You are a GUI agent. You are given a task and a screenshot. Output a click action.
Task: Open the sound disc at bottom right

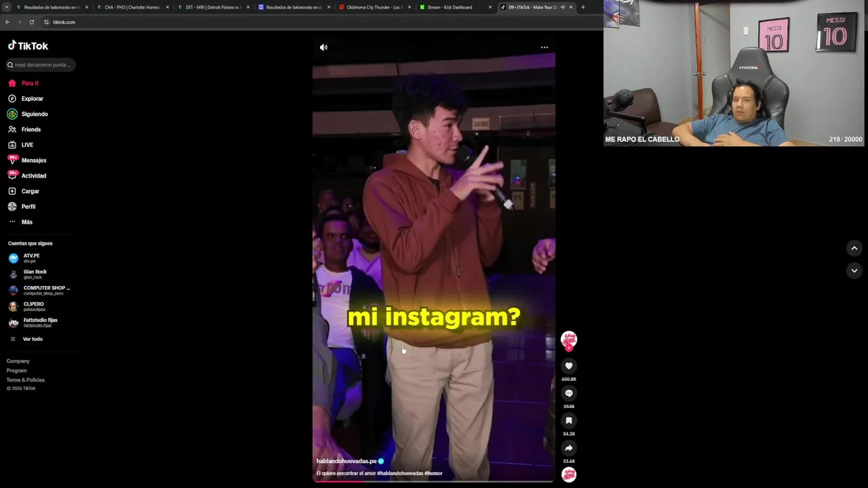569,474
